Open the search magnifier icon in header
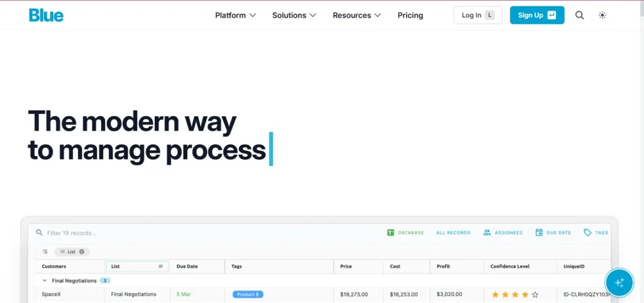644x303 pixels. click(579, 15)
